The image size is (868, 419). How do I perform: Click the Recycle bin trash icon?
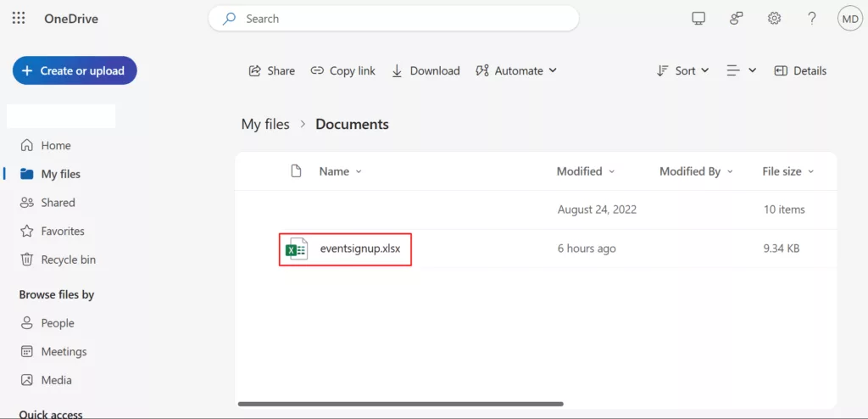26,260
